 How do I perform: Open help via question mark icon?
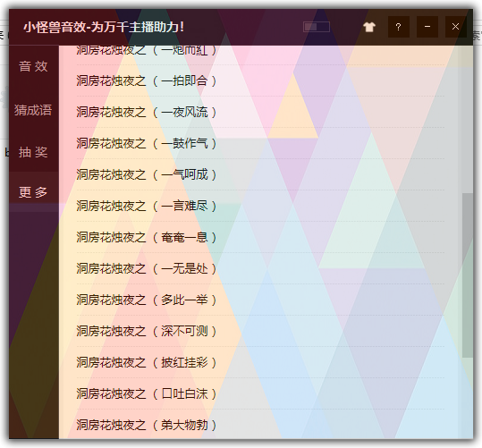[399, 27]
